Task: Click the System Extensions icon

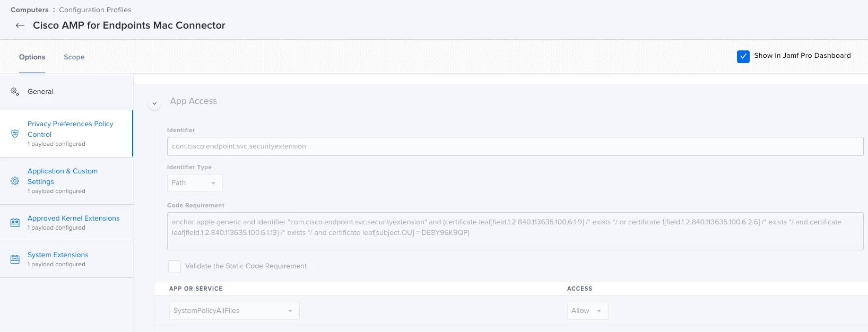Action: click(15, 259)
